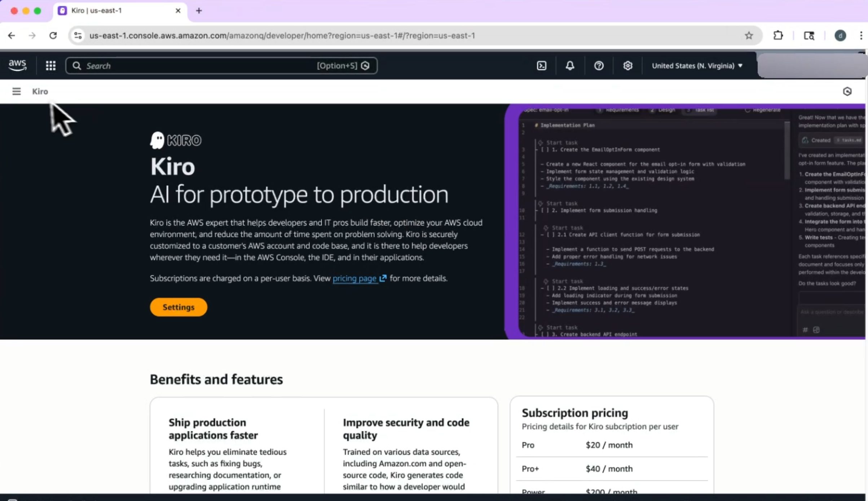Click the help question mark icon
The height and width of the screenshot is (501, 868).
pos(599,66)
